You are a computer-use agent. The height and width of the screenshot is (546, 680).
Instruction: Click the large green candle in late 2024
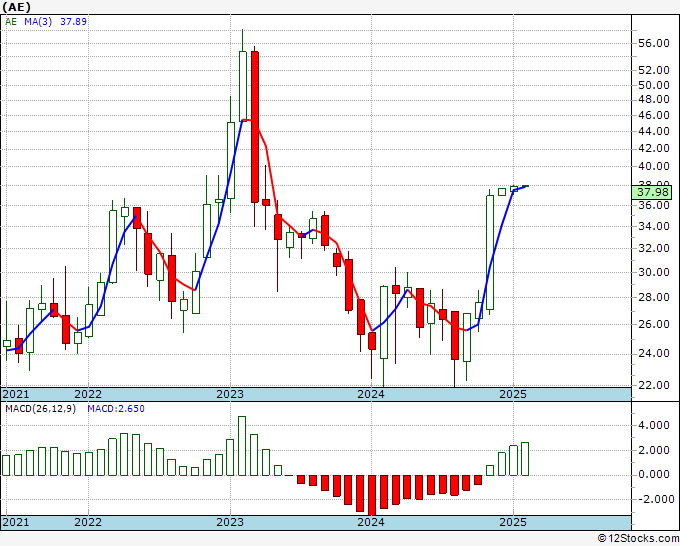point(490,252)
